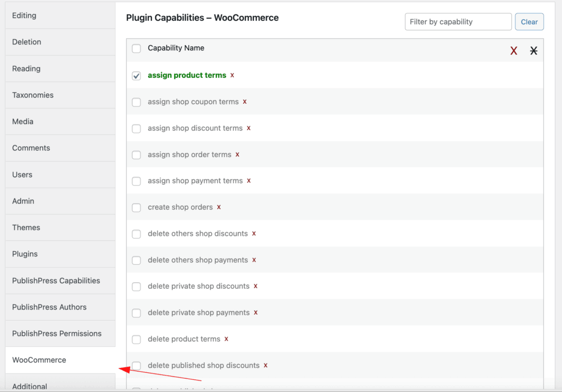Switch to the Themes tab
The image size is (562, 392).
[x=60, y=227]
